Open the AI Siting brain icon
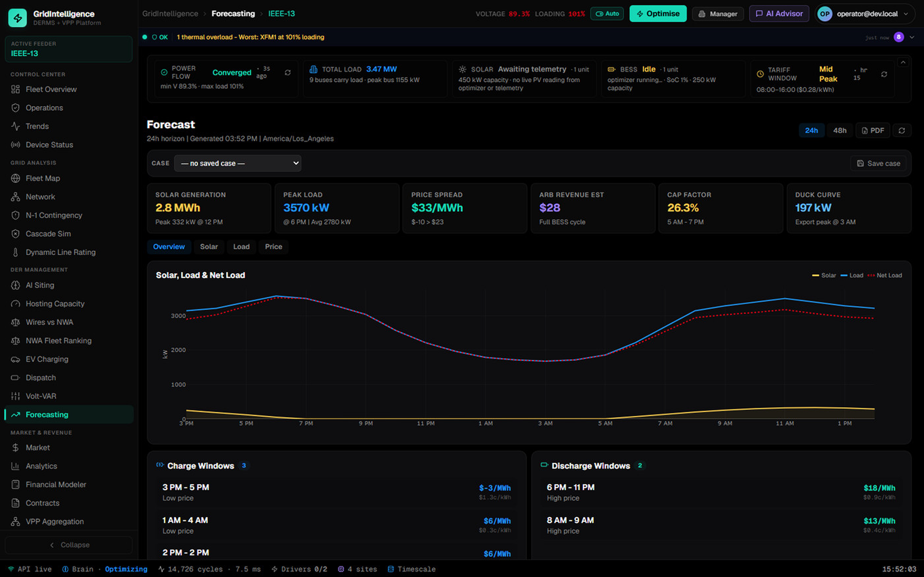Image resolution: width=924 pixels, height=577 pixels. (x=15, y=285)
